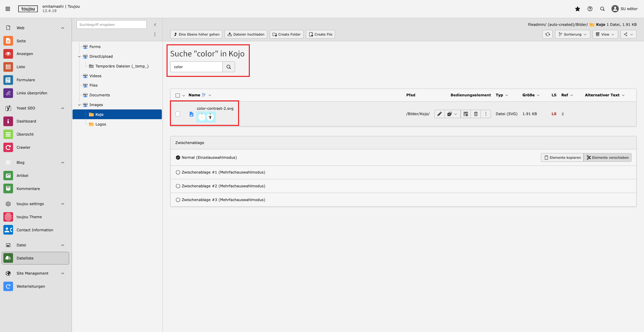The height and width of the screenshot is (332, 644).
Task: Tick the checkbox for color-contrast-2.svg
Action: click(x=178, y=114)
